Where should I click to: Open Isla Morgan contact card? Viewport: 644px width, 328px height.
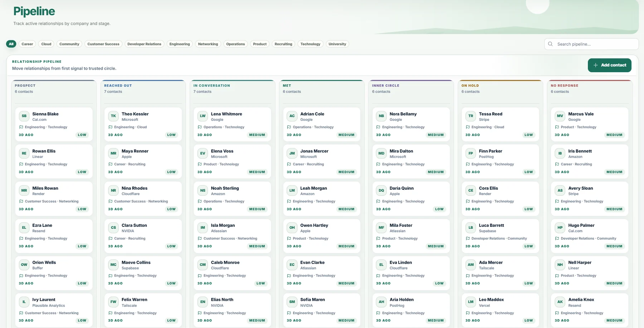click(233, 236)
